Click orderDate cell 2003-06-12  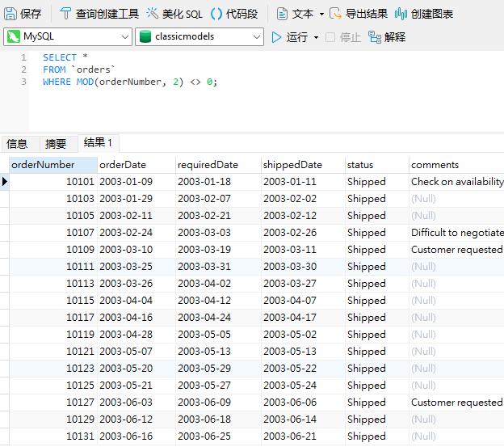point(136,420)
